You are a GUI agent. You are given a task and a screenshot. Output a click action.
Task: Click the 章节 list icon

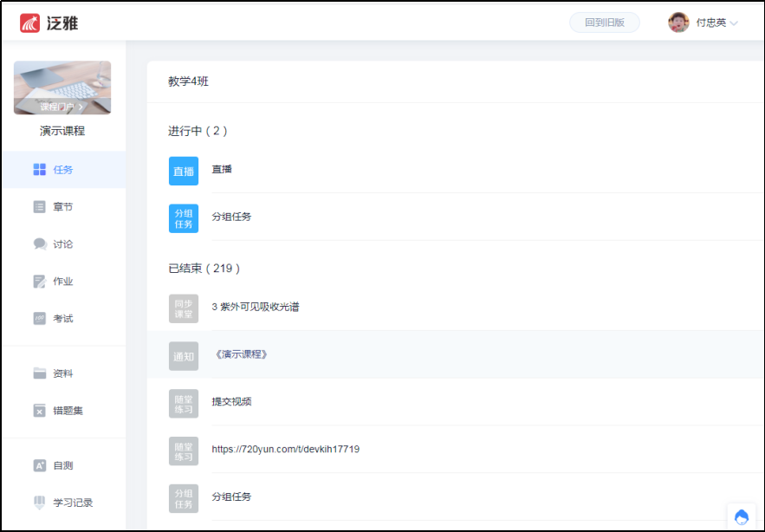pos(39,207)
